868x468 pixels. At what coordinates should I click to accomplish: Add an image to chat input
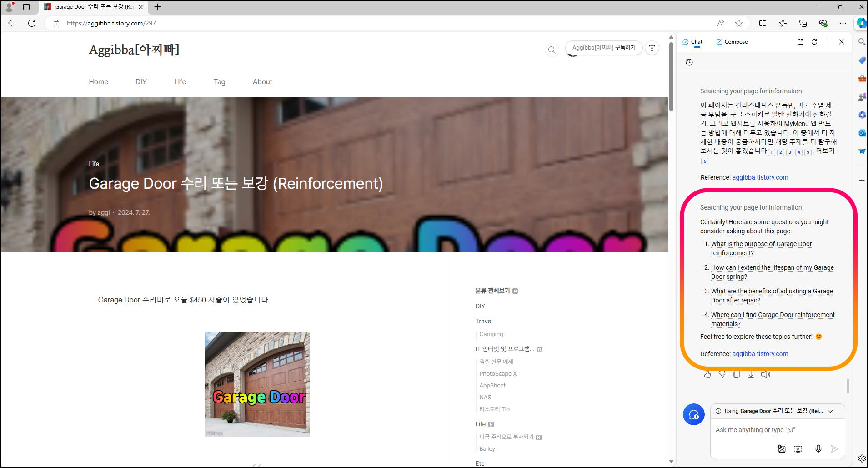click(782, 449)
